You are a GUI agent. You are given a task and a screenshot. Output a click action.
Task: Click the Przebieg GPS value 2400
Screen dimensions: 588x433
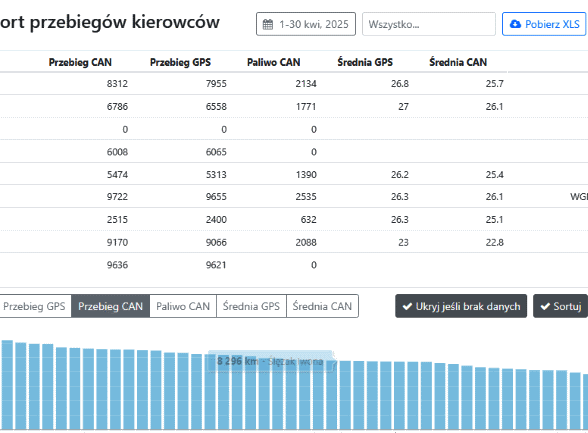[x=216, y=220]
